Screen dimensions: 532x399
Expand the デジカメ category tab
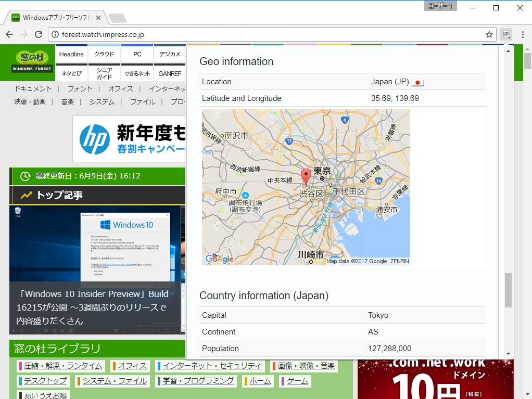(x=169, y=54)
